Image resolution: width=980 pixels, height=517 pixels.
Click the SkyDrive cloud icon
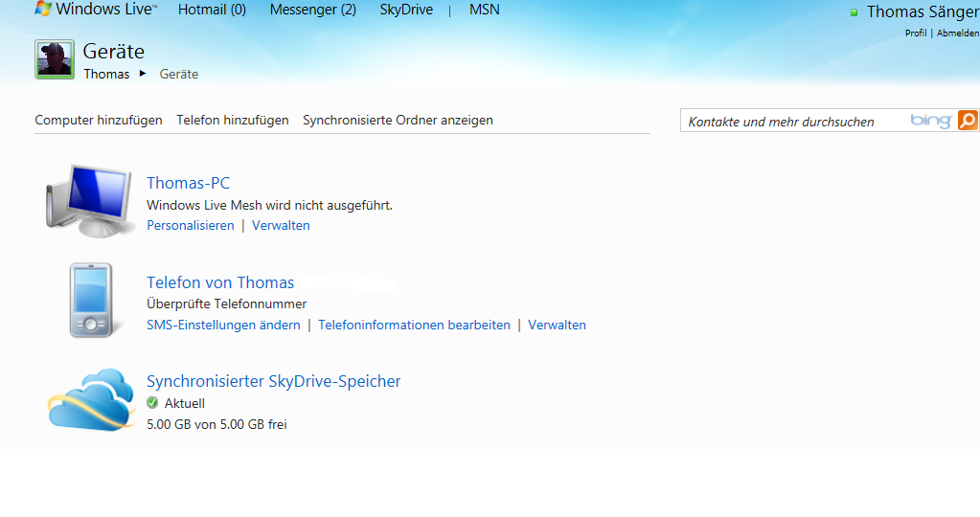[x=91, y=399]
